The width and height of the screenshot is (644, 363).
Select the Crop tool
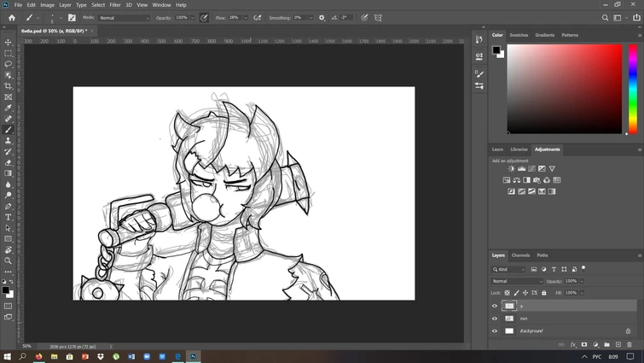(x=9, y=86)
